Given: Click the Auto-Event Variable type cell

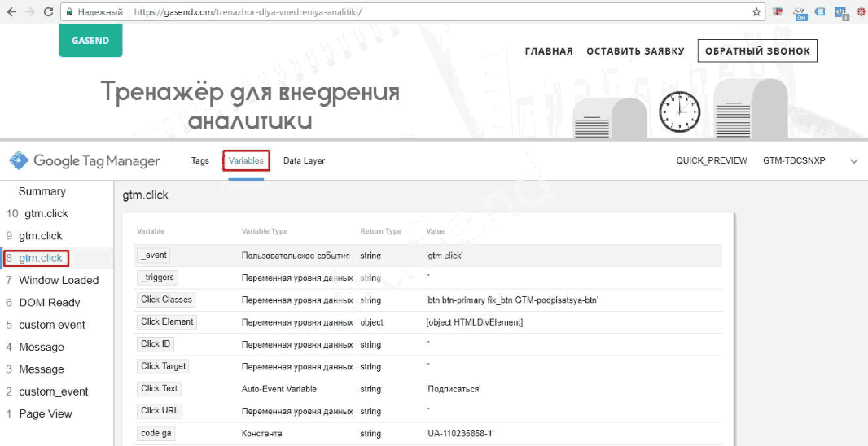Looking at the screenshot, I should click(279, 389).
